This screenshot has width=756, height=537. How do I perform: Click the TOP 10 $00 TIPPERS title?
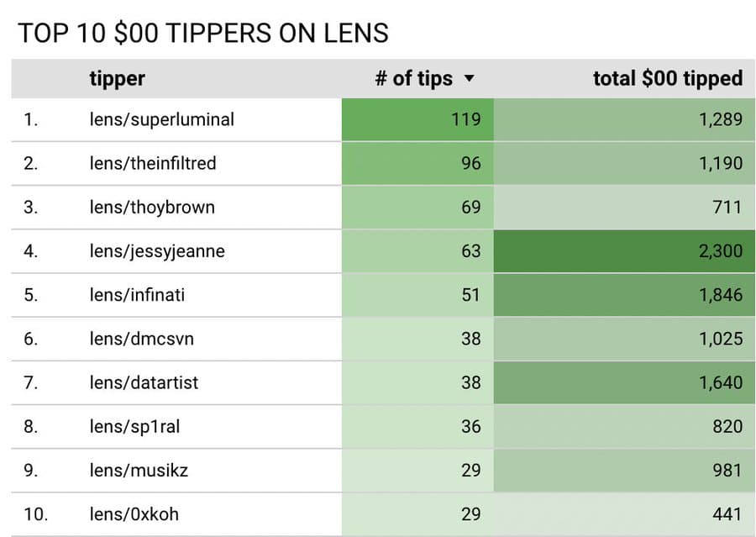(x=203, y=33)
